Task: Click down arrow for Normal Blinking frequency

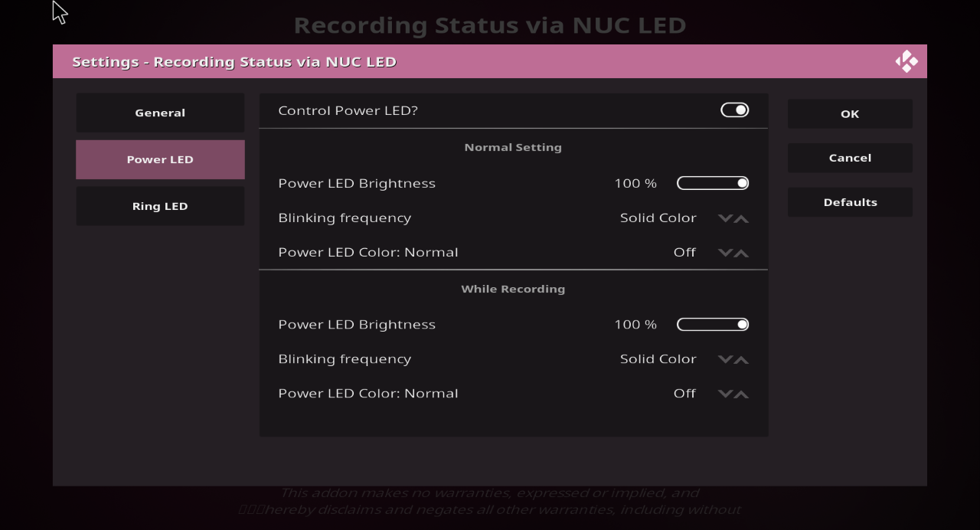Action: point(725,218)
